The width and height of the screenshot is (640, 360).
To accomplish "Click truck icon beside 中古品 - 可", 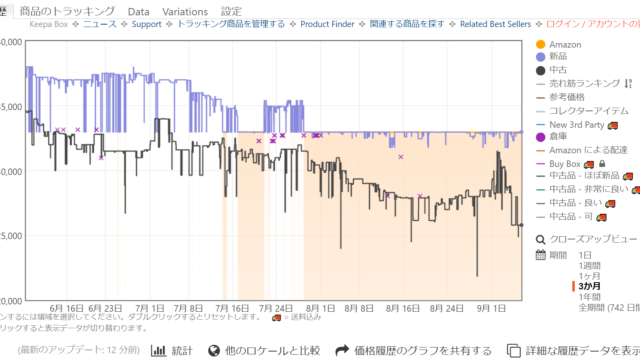I will [601, 217].
